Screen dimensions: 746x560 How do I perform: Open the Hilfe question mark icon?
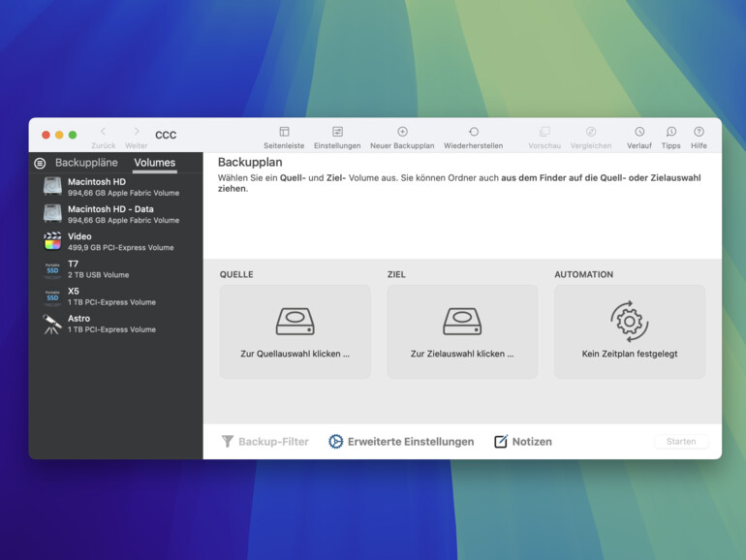coord(699,133)
